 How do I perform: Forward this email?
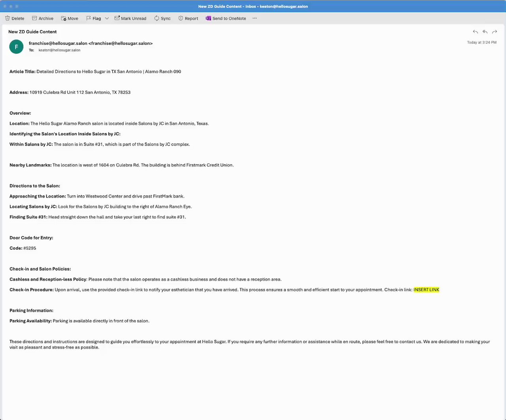[x=494, y=32]
